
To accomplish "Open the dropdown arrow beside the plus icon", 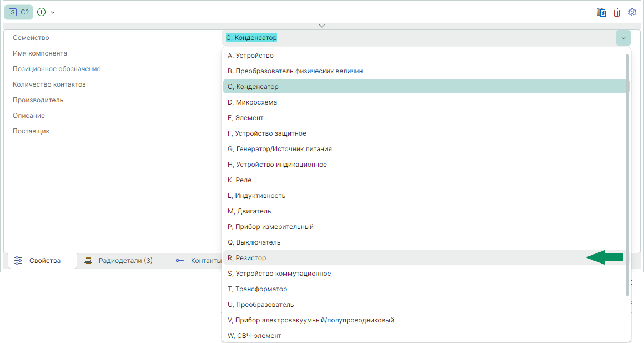I will click(53, 12).
